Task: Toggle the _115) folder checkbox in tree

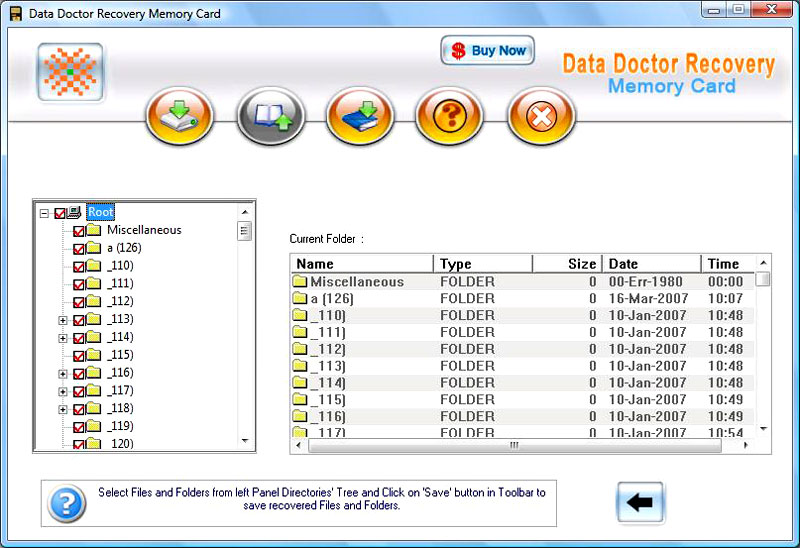Action: [x=79, y=356]
